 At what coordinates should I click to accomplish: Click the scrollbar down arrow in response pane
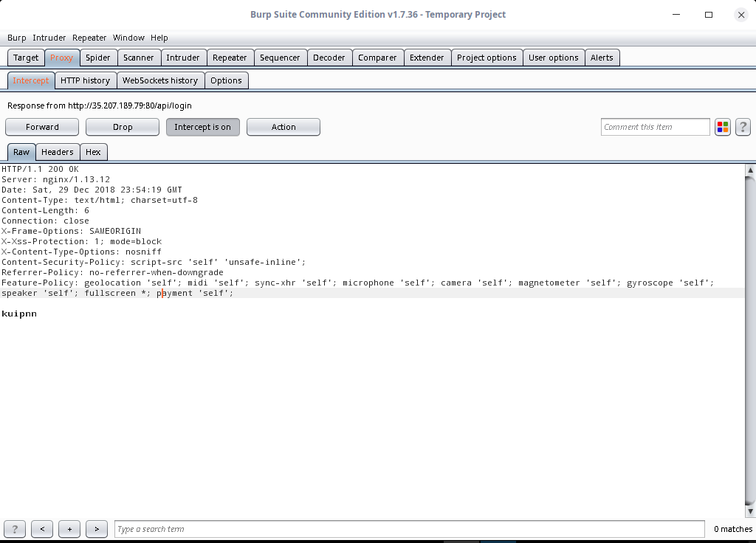pyautogui.click(x=750, y=511)
